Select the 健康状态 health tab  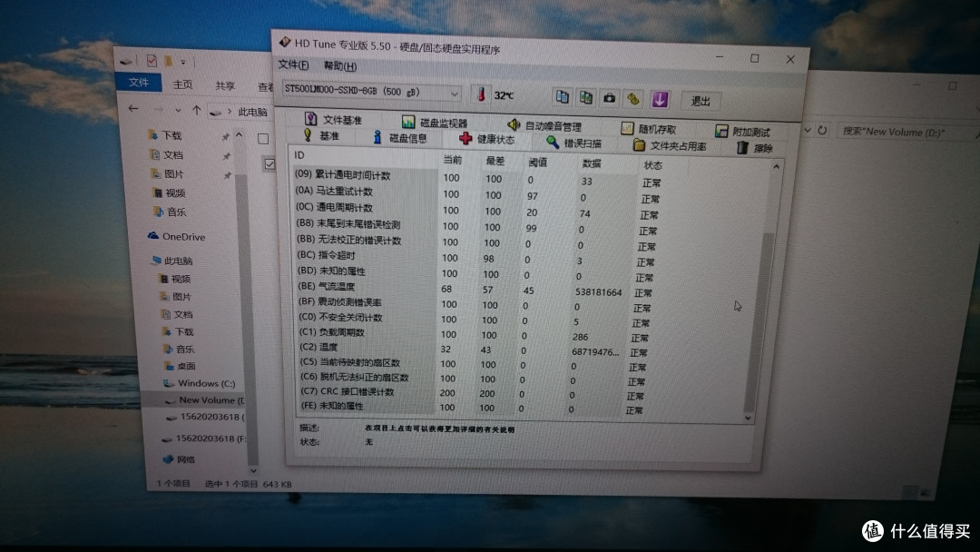tap(487, 139)
